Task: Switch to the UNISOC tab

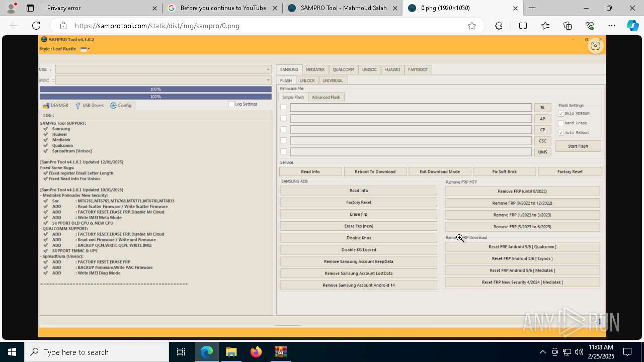Action: pyautogui.click(x=369, y=69)
